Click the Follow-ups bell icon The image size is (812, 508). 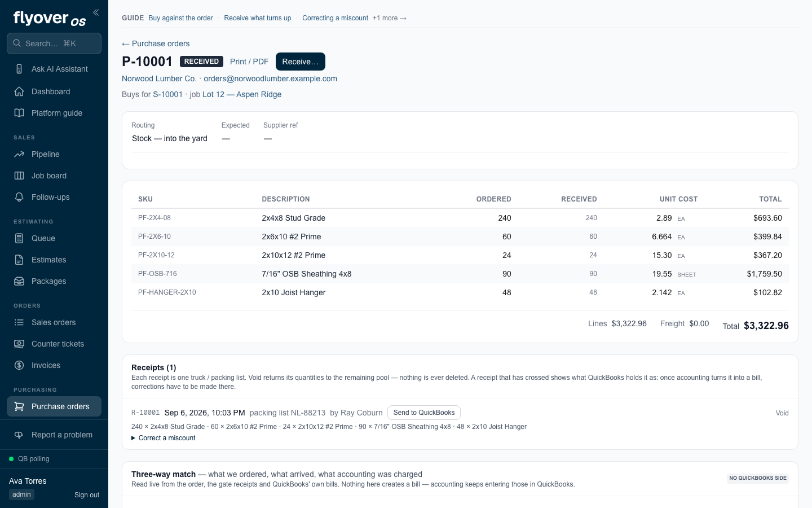(19, 197)
